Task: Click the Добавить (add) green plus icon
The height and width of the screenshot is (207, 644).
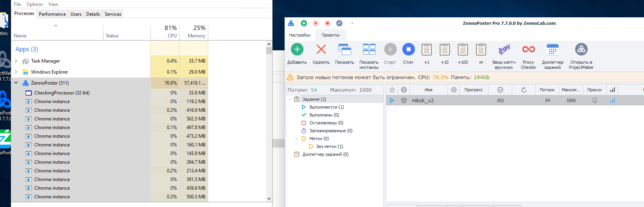Action: coord(297,49)
